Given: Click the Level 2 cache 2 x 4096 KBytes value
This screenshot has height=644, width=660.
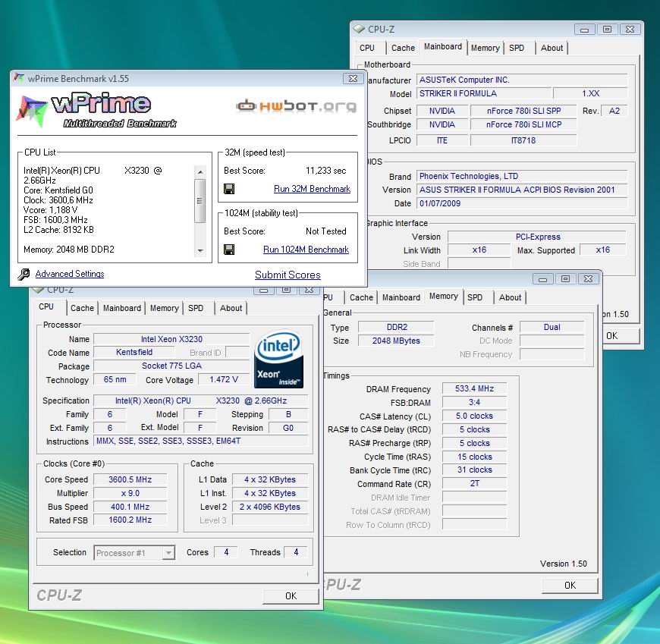Looking at the screenshot, I should 270,507.
